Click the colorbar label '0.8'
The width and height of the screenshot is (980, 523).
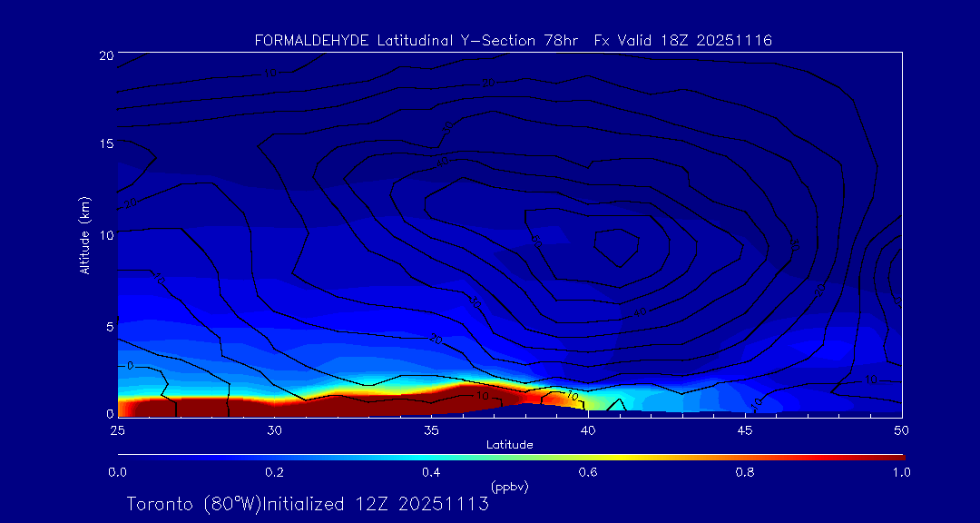pos(745,472)
